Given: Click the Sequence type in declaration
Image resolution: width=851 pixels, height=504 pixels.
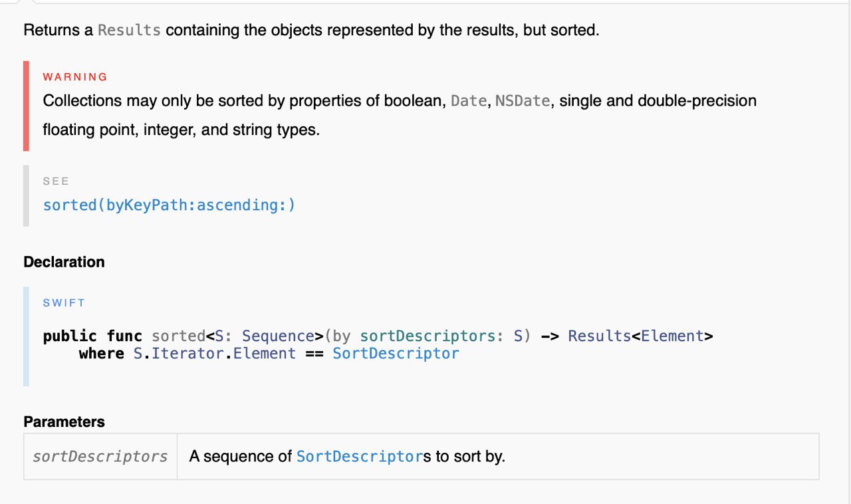Looking at the screenshot, I should (279, 336).
